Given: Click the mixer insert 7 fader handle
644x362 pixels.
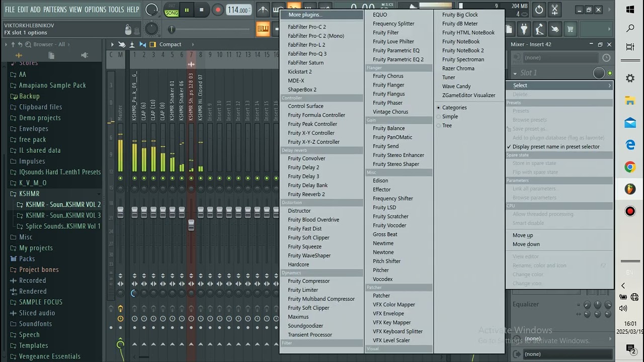Looking at the screenshot, I should 191,225.
